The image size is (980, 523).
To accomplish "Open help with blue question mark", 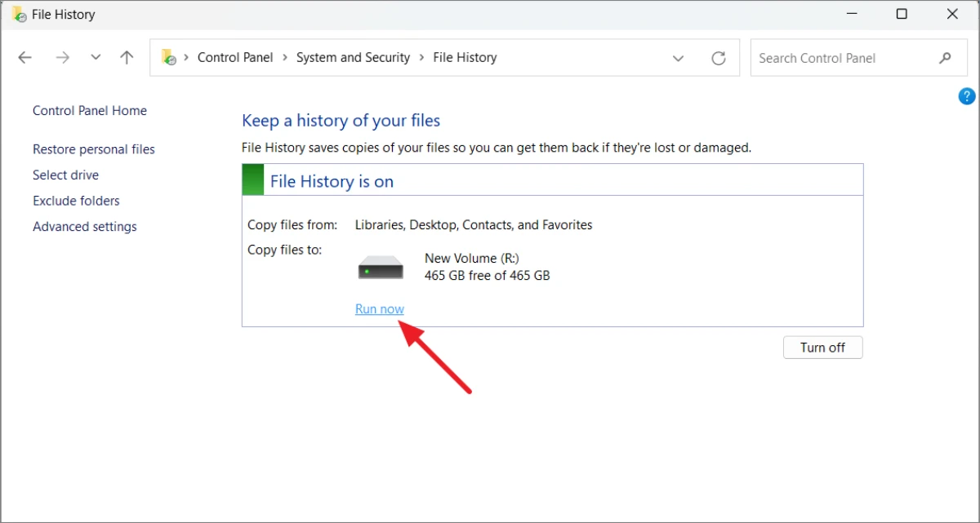I will [x=966, y=96].
